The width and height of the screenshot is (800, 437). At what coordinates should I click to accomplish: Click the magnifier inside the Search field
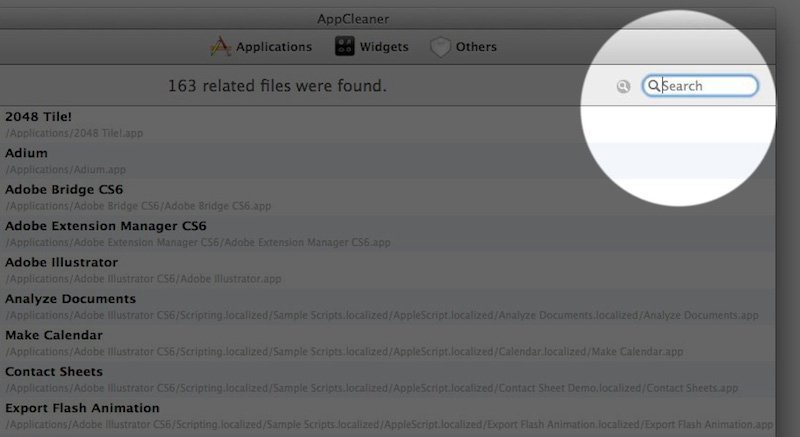[x=654, y=86]
